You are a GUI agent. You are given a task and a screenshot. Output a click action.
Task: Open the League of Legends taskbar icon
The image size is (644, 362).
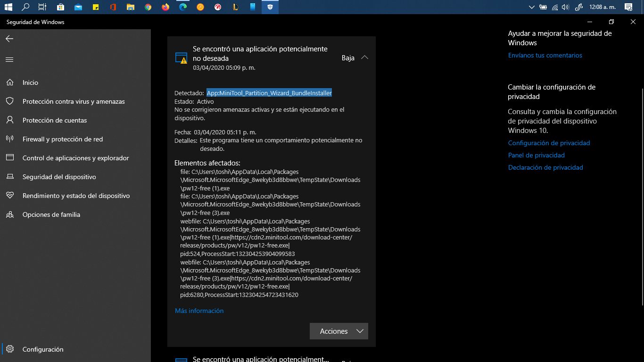pyautogui.click(x=235, y=7)
